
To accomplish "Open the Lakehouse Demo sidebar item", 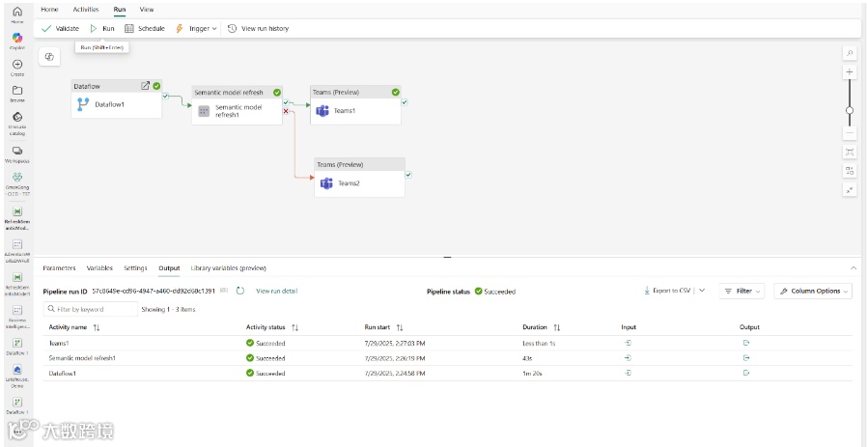I will click(17, 376).
